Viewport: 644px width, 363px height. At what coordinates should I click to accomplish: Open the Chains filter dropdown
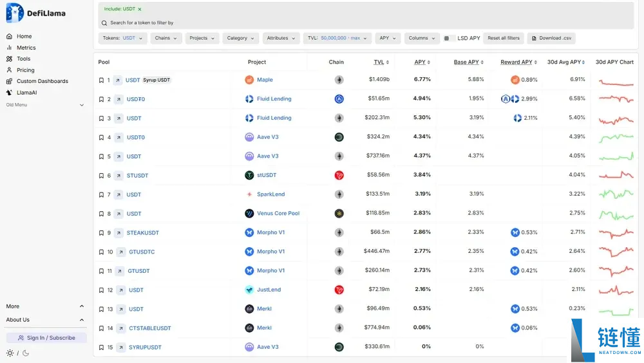click(166, 38)
